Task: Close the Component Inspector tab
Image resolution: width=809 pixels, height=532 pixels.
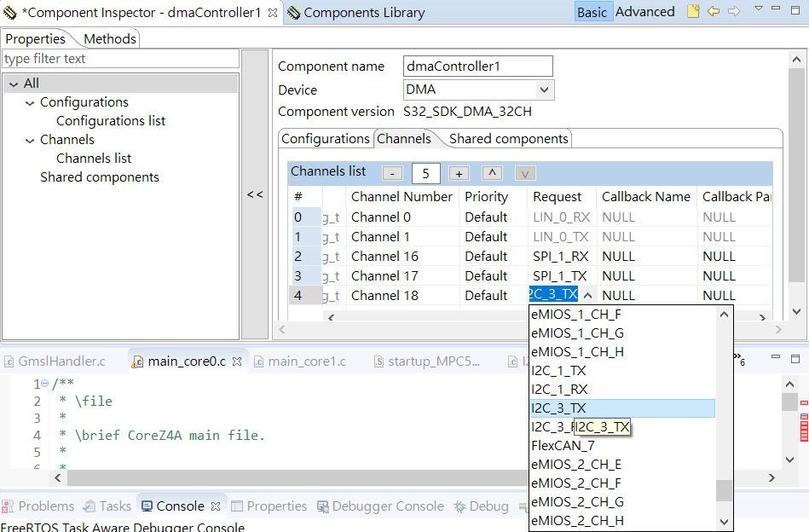Action: click(x=273, y=13)
